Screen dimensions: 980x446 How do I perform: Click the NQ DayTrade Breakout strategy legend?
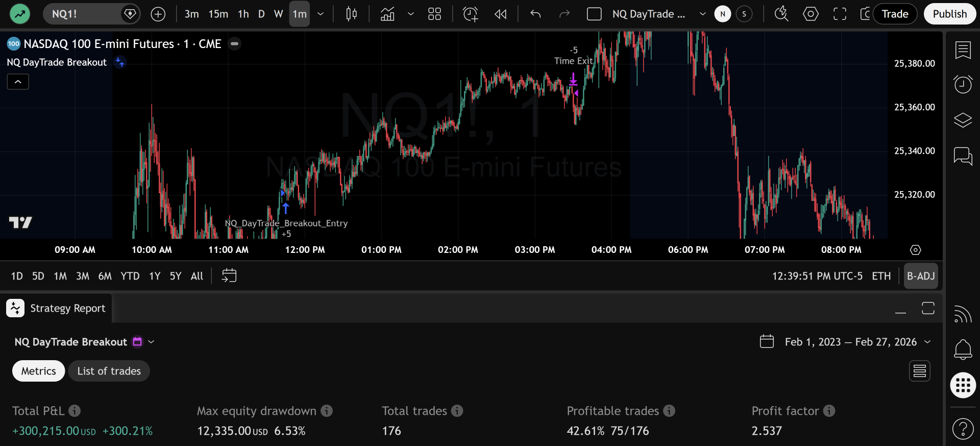(x=57, y=62)
